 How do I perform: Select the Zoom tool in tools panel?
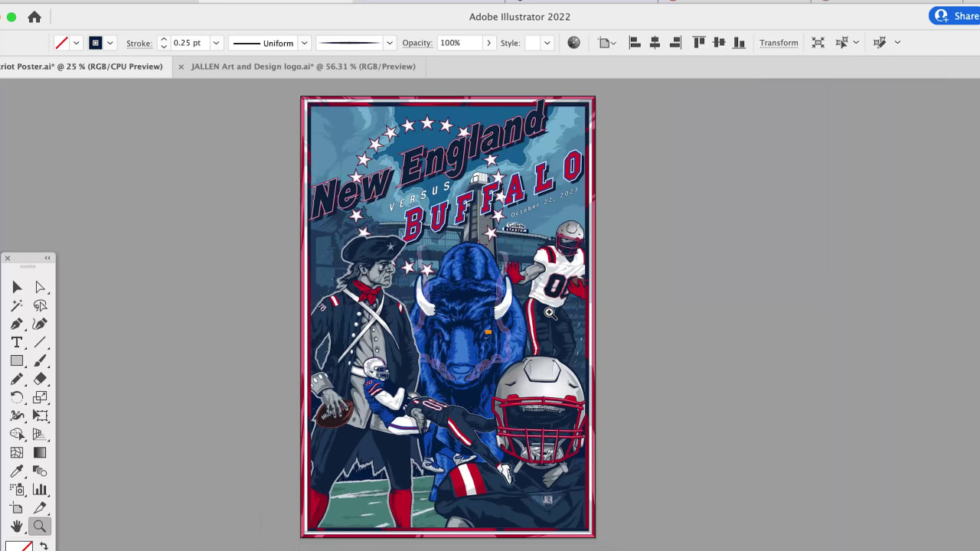[40, 527]
